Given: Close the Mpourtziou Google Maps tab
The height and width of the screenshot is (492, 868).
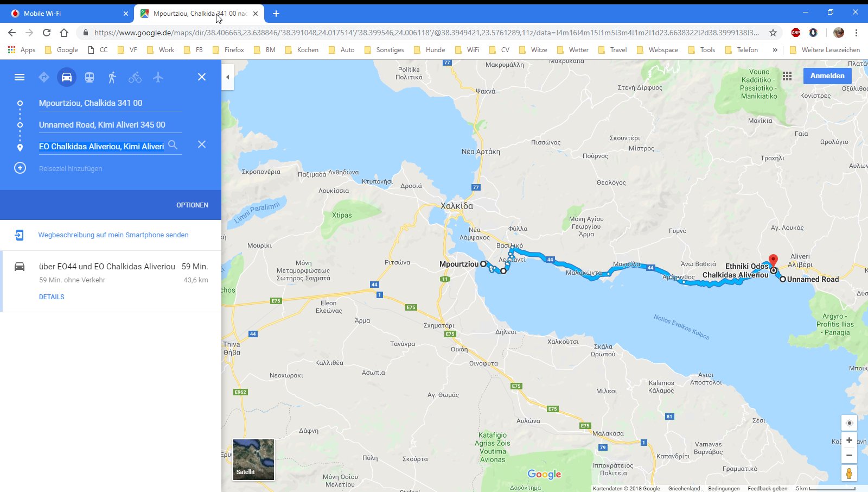Looking at the screenshot, I should click(256, 14).
